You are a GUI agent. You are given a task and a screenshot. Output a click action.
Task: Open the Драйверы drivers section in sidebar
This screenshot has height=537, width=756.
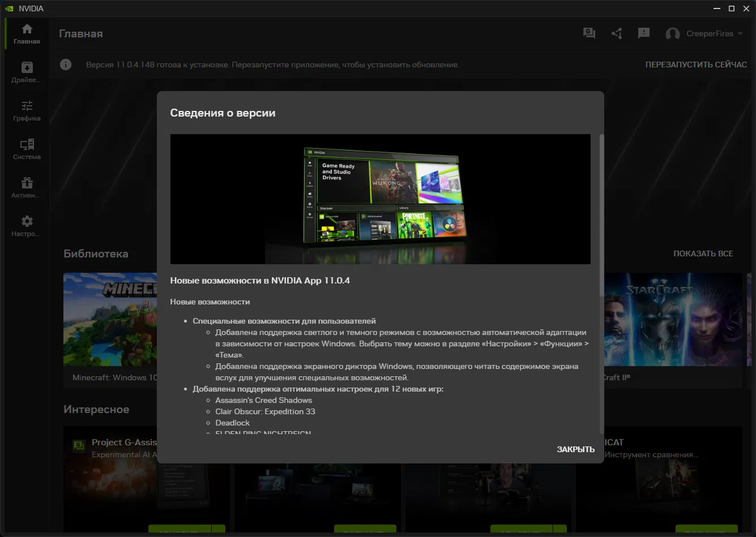[x=27, y=72]
